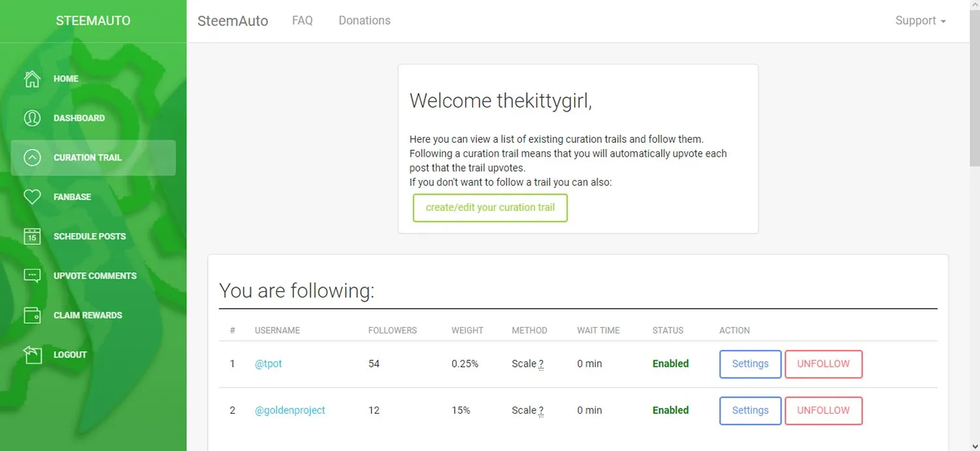Click the SteemAuto brand link in navbar
980x451 pixels.
pyautogui.click(x=233, y=21)
